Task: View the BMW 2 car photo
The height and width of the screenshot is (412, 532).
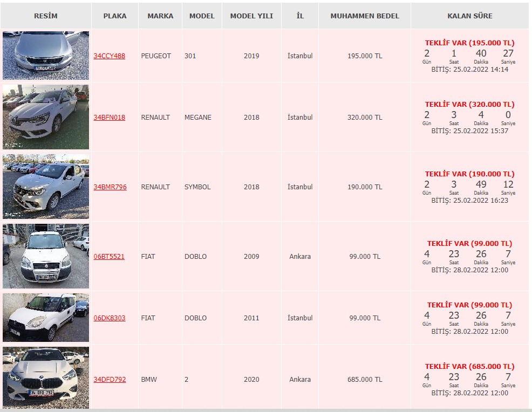Action: 46,377
